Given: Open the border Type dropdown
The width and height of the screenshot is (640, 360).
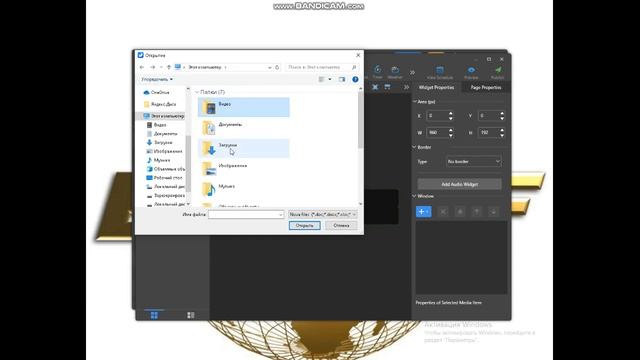Looking at the screenshot, I should (x=473, y=162).
